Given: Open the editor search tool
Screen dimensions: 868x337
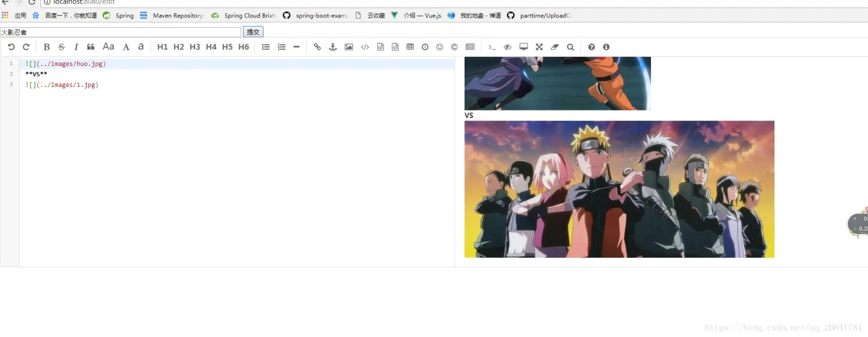Looking at the screenshot, I should [571, 47].
